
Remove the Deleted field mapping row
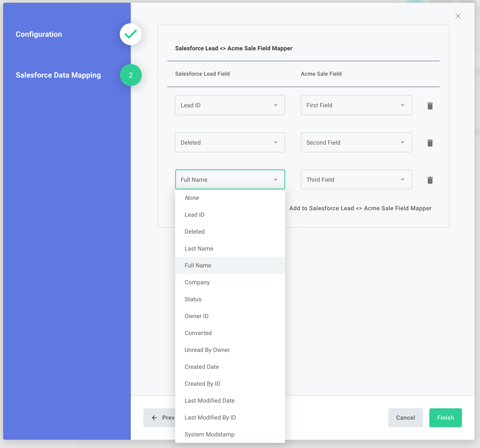[430, 143]
